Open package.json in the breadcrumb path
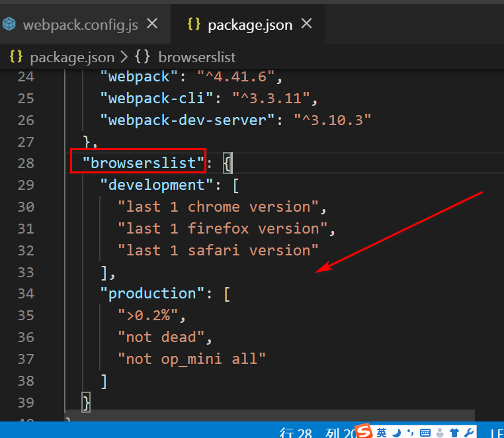This screenshot has width=504, height=438. tap(72, 58)
